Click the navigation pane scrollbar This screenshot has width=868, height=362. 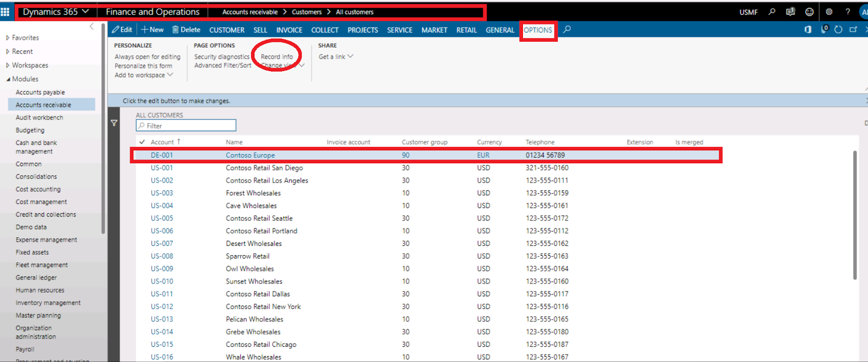point(103,128)
